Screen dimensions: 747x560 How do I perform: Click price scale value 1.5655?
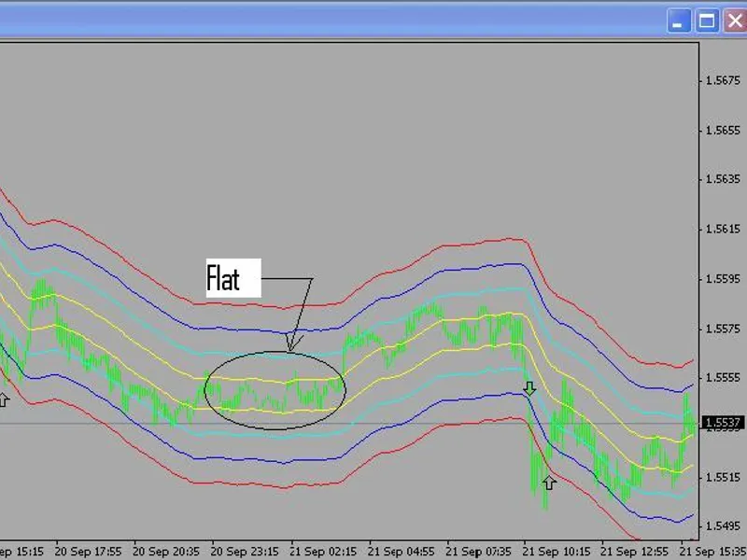(723, 130)
